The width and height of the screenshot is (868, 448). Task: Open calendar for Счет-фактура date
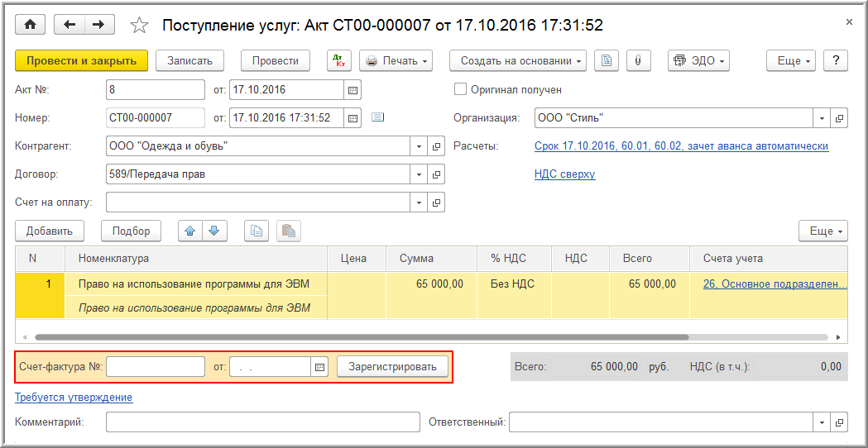319,366
